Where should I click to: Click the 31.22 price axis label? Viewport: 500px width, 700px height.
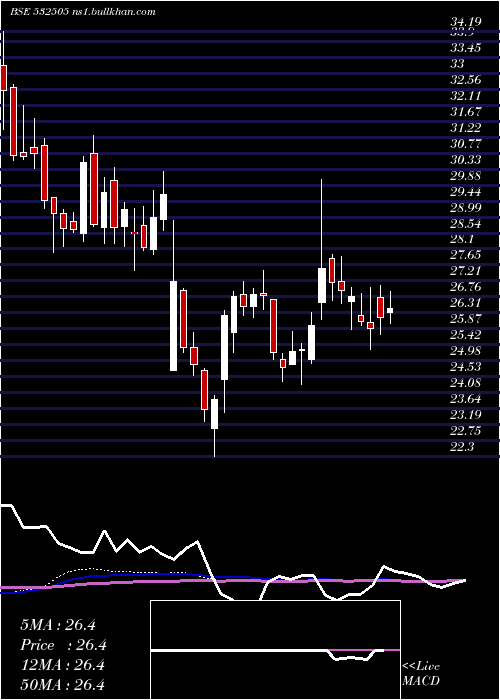(466, 128)
